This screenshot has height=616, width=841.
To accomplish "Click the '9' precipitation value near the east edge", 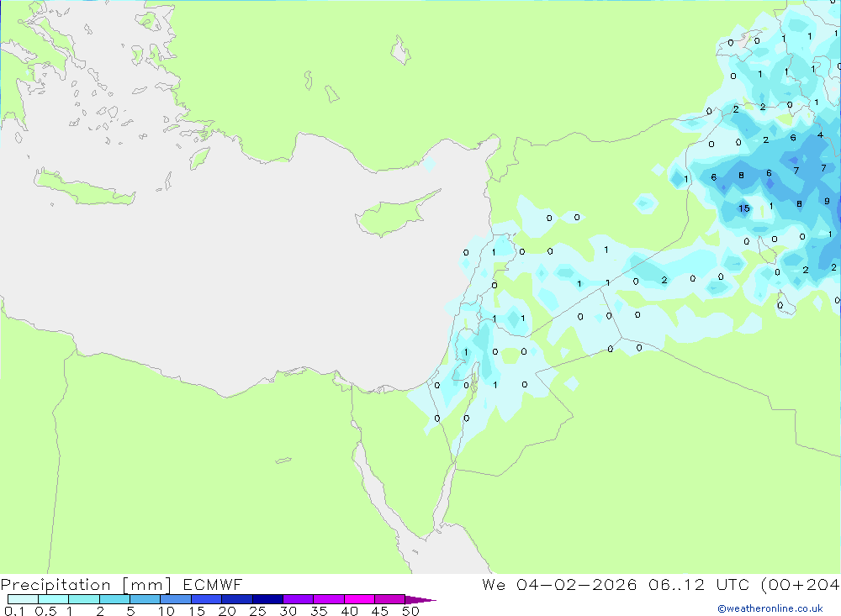I will (x=827, y=201).
